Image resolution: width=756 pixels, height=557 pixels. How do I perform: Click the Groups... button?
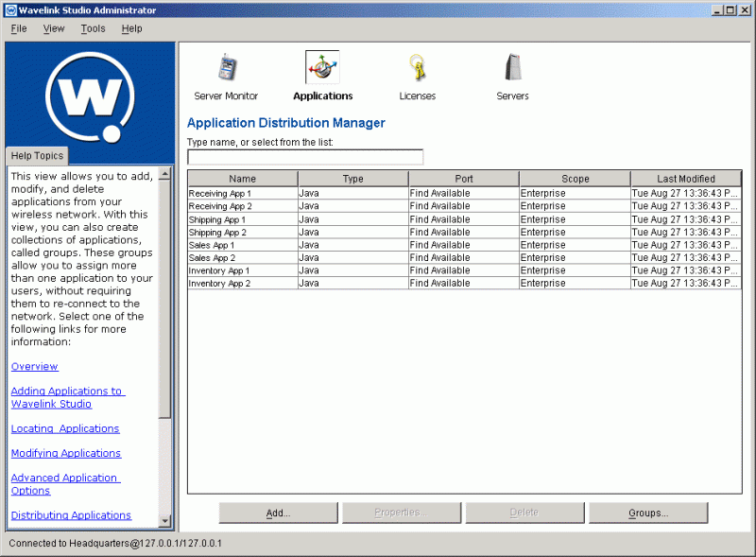click(x=648, y=513)
